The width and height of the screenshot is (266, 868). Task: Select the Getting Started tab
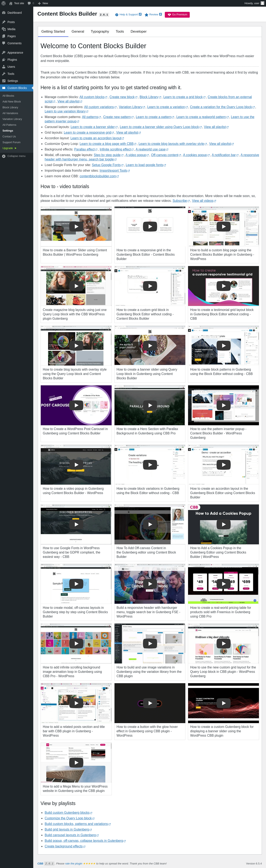coord(53,31)
